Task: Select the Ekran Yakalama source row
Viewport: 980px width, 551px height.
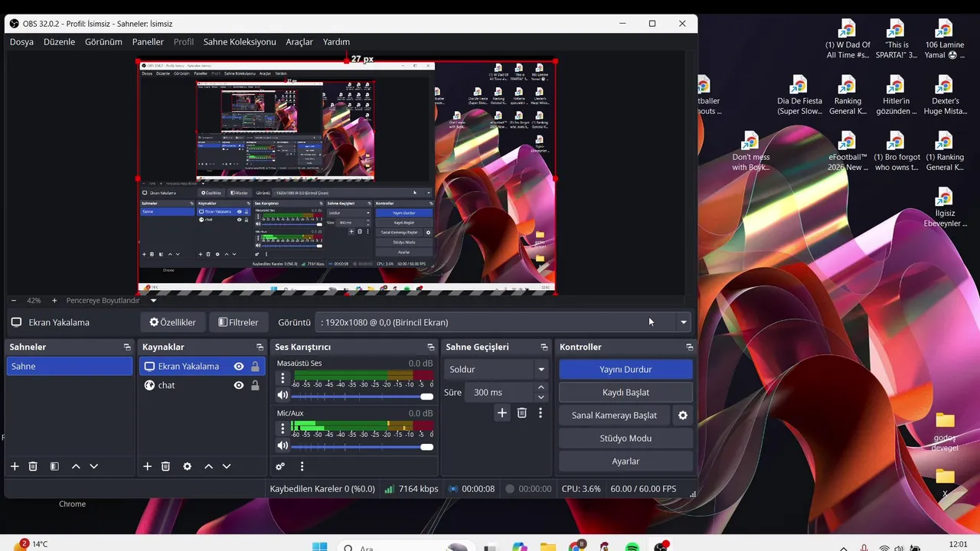Action: click(x=202, y=367)
